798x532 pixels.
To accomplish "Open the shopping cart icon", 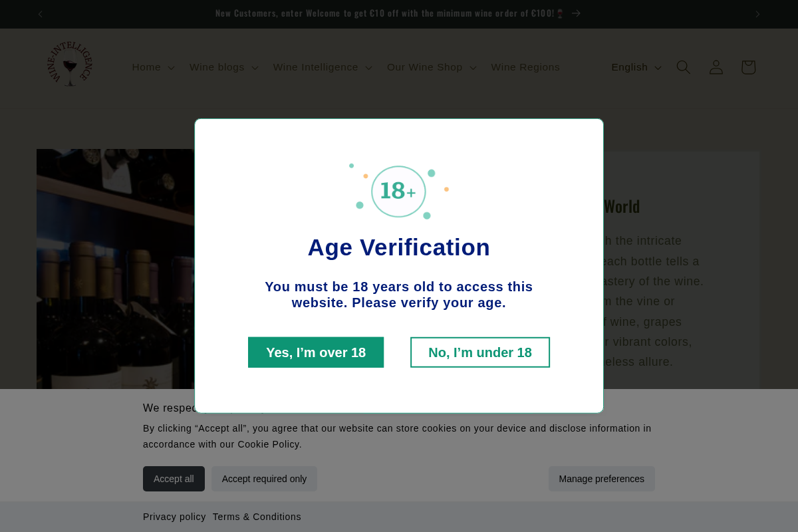I will (x=748, y=67).
